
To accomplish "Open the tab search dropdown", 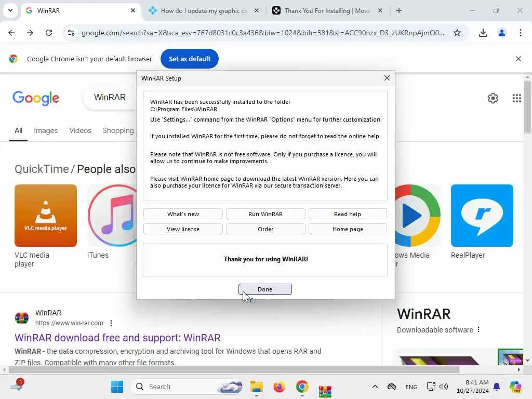I will click(10, 10).
